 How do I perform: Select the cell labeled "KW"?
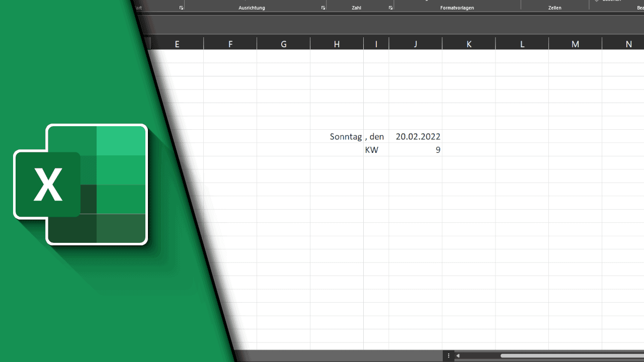376,149
